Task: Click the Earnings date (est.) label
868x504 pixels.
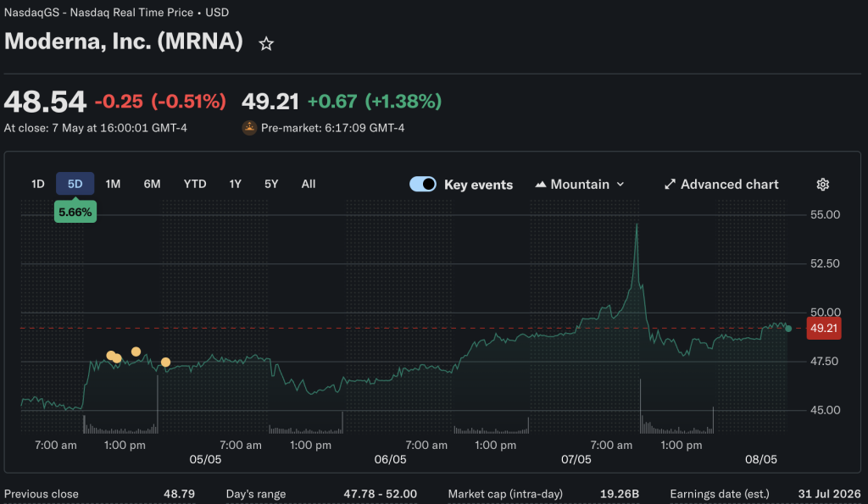Action: coord(720,494)
